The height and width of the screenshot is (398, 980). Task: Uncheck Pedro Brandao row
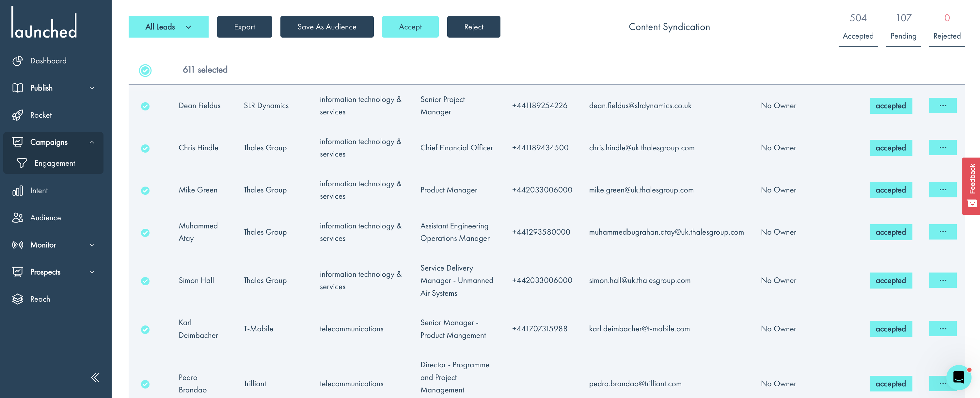145,384
